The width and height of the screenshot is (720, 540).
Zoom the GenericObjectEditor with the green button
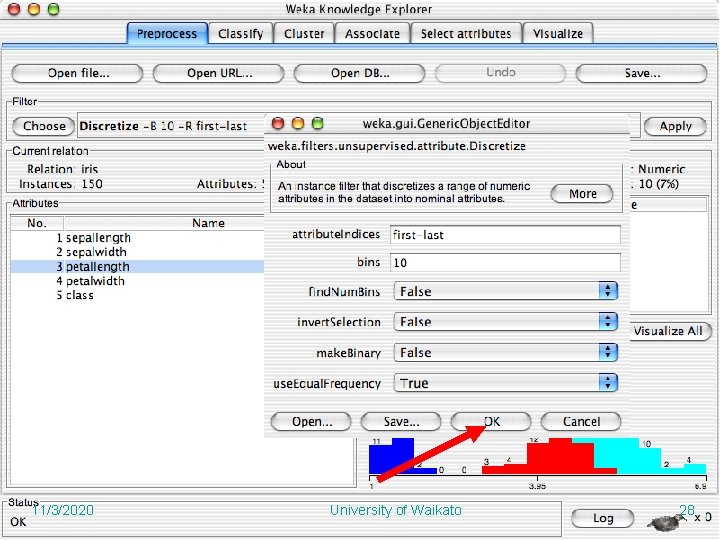(x=318, y=123)
